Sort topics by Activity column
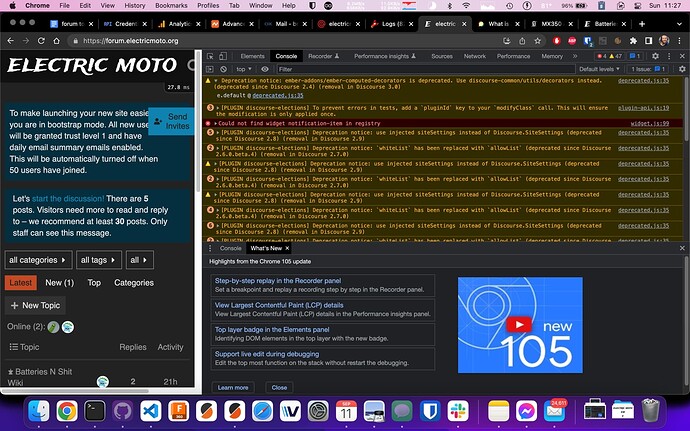Viewport: 690px width, 431px height. [x=170, y=347]
